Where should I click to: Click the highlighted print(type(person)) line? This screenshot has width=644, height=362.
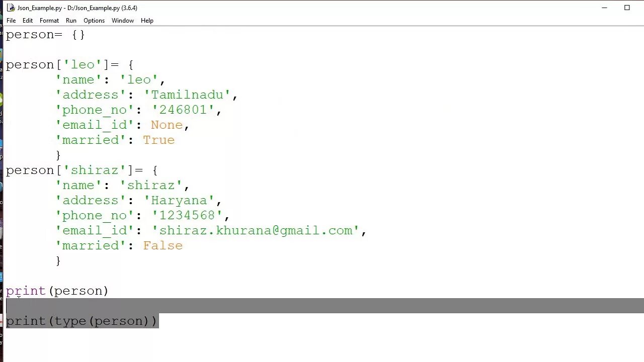82,321
